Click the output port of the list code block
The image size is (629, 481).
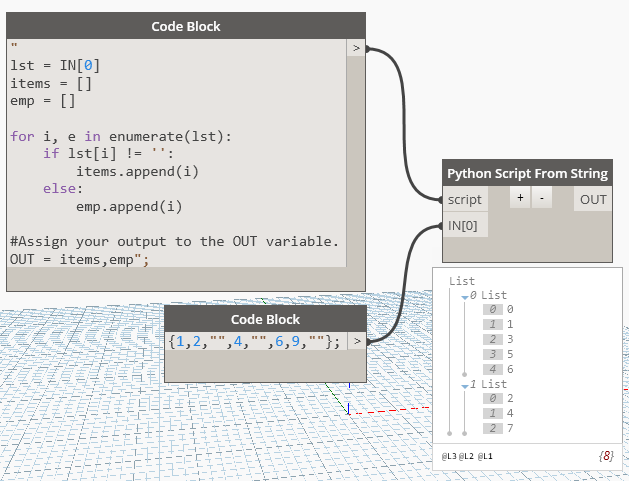coord(357,341)
